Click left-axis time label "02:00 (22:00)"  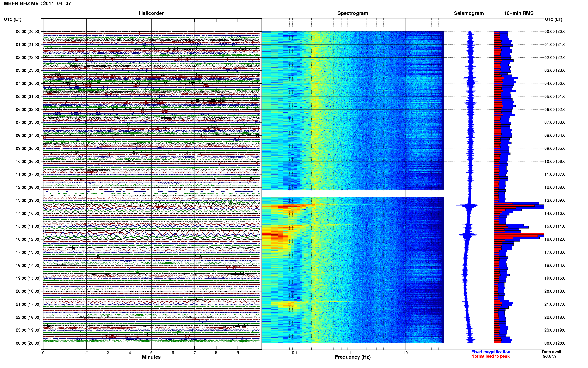point(28,58)
